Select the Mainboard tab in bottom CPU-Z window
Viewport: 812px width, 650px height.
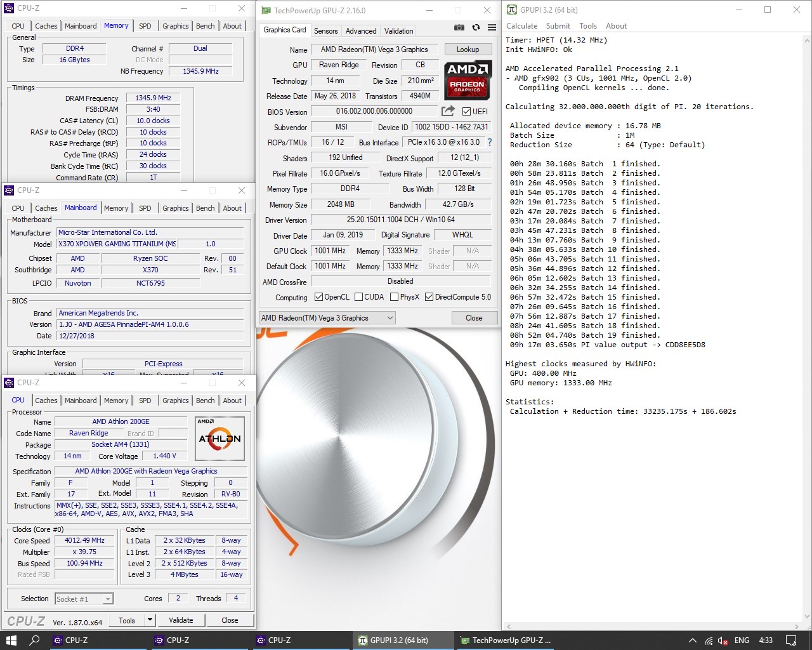pyautogui.click(x=81, y=401)
